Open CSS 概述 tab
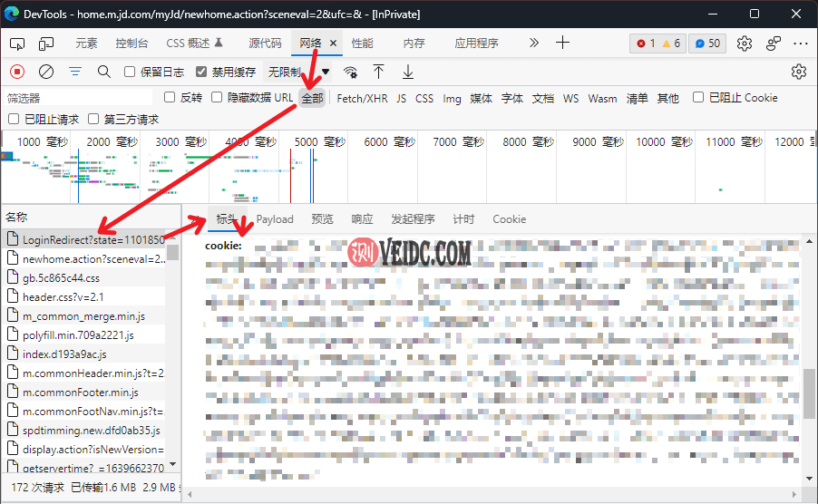 (x=194, y=44)
